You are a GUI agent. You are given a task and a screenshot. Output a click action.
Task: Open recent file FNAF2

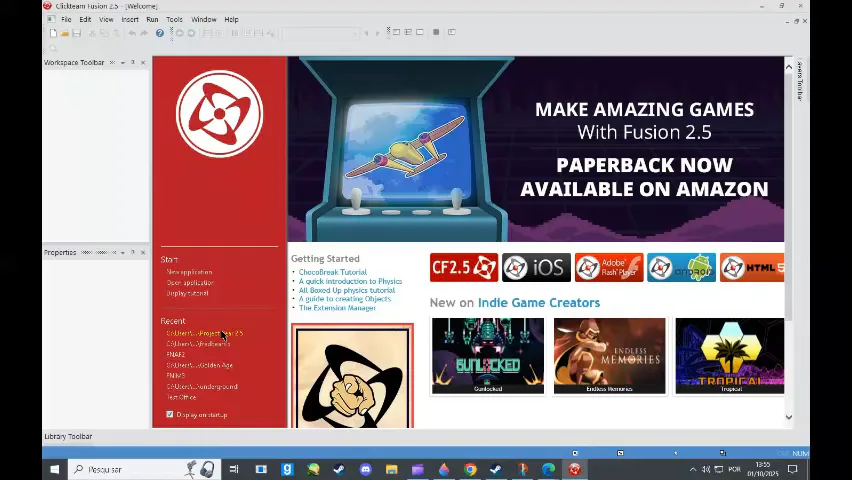(176, 354)
